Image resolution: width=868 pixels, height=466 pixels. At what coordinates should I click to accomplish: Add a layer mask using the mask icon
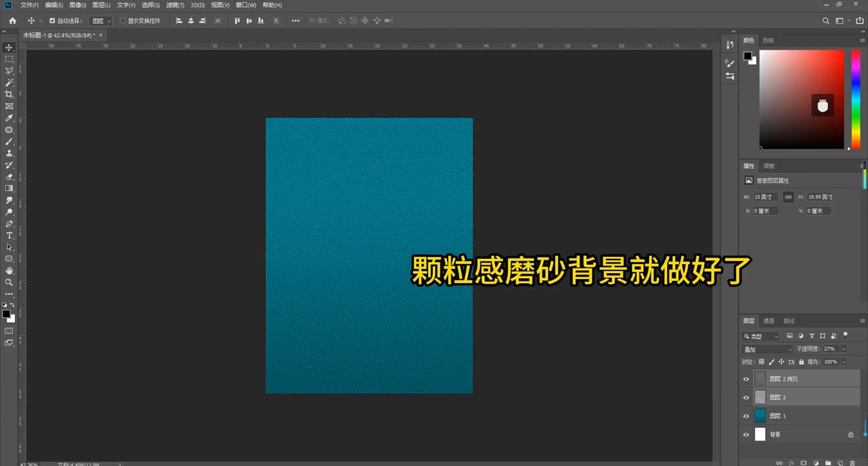[x=803, y=463]
